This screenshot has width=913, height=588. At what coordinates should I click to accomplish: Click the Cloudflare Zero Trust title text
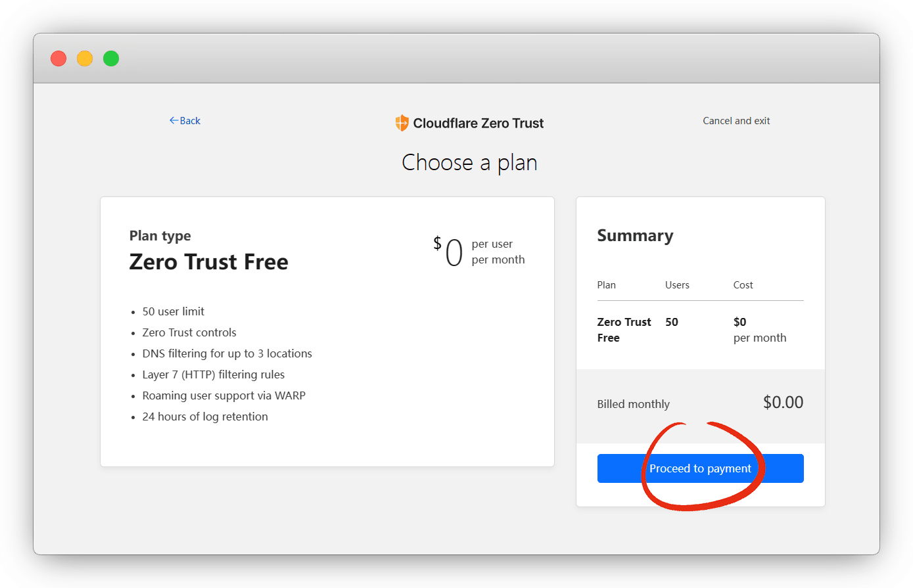point(478,124)
